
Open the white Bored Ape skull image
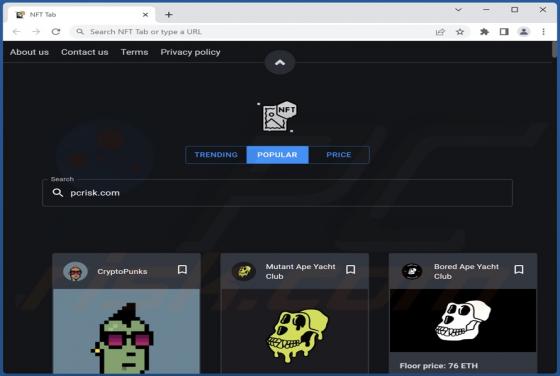pos(463,320)
